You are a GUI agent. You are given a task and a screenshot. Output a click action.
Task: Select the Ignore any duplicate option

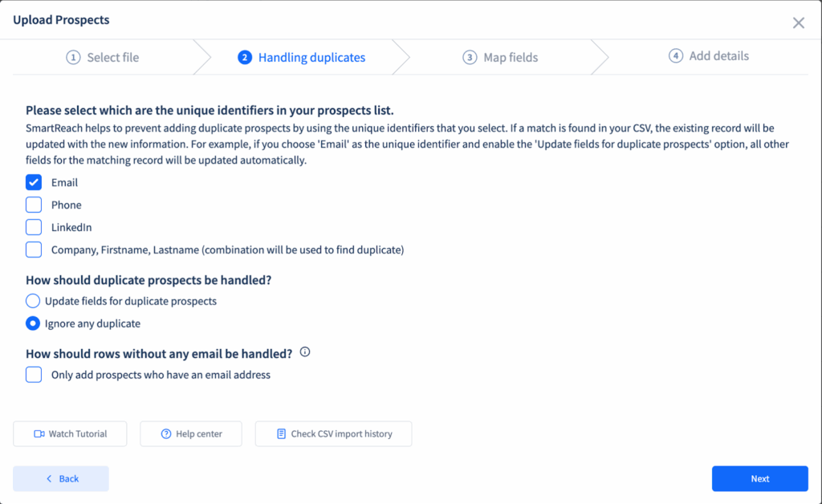32,323
